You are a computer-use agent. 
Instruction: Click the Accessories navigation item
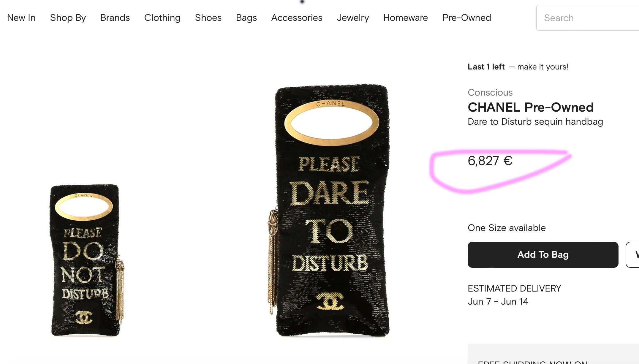coord(297,18)
